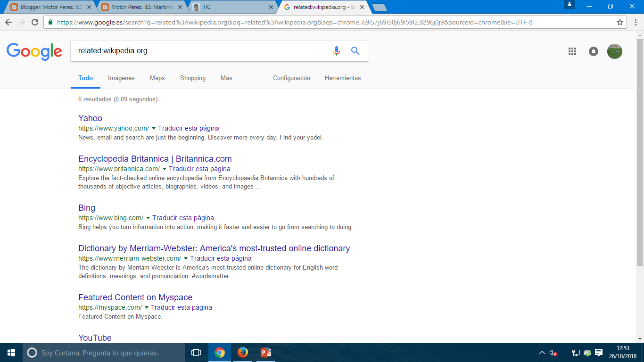Open the Google apps grid
644x362 pixels.
point(572,51)
